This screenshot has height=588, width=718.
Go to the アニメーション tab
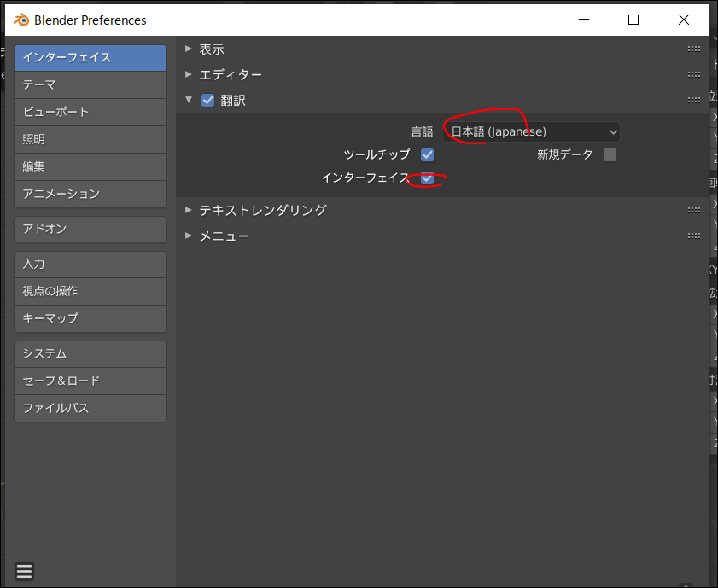(x=90, y=194)
